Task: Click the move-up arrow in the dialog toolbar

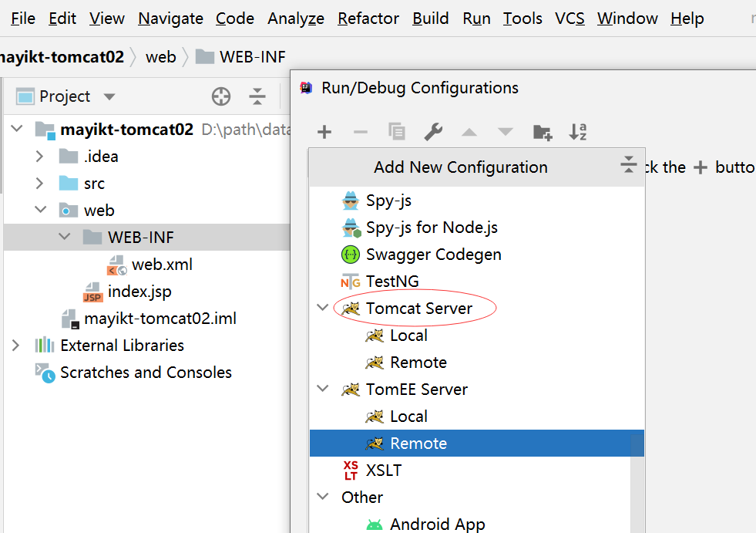Action: coord(469,132)
